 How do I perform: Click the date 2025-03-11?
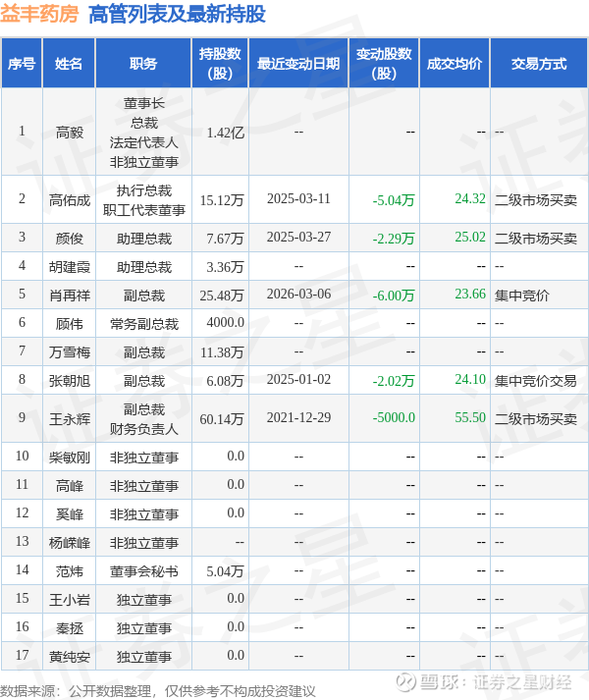point(298,198)
